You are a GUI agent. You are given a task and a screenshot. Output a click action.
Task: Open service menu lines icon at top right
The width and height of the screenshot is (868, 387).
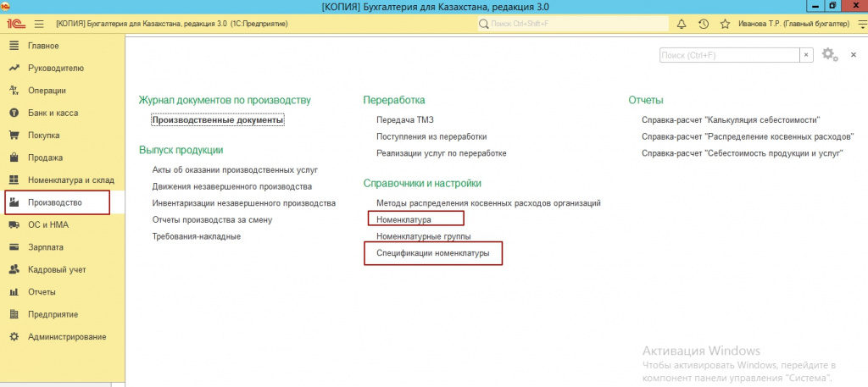click(862, 25)
